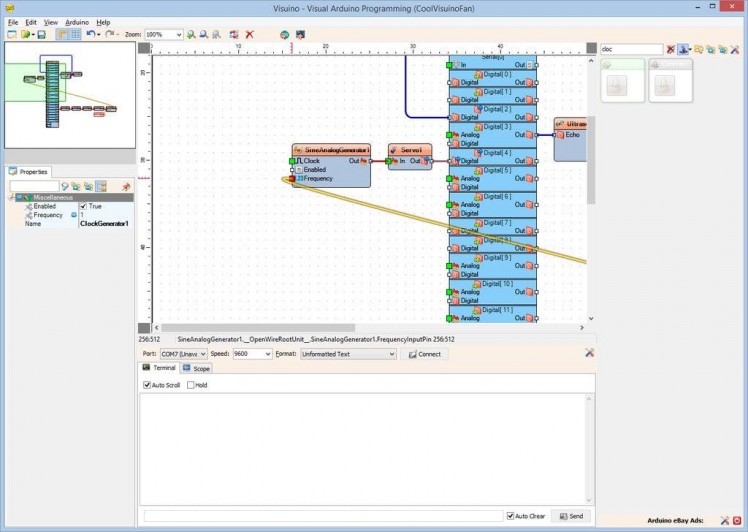Screen dimensions: 748x532
Task: Click the pin icon in Properties panel
Action: point(126,186)
